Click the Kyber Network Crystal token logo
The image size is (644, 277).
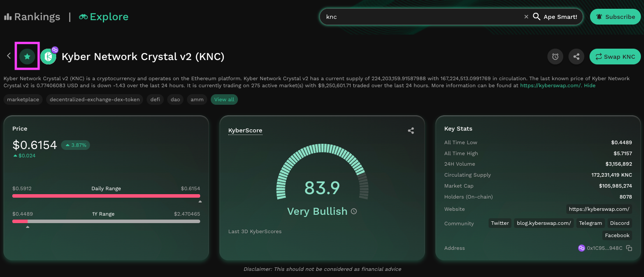tap(48, 57)
